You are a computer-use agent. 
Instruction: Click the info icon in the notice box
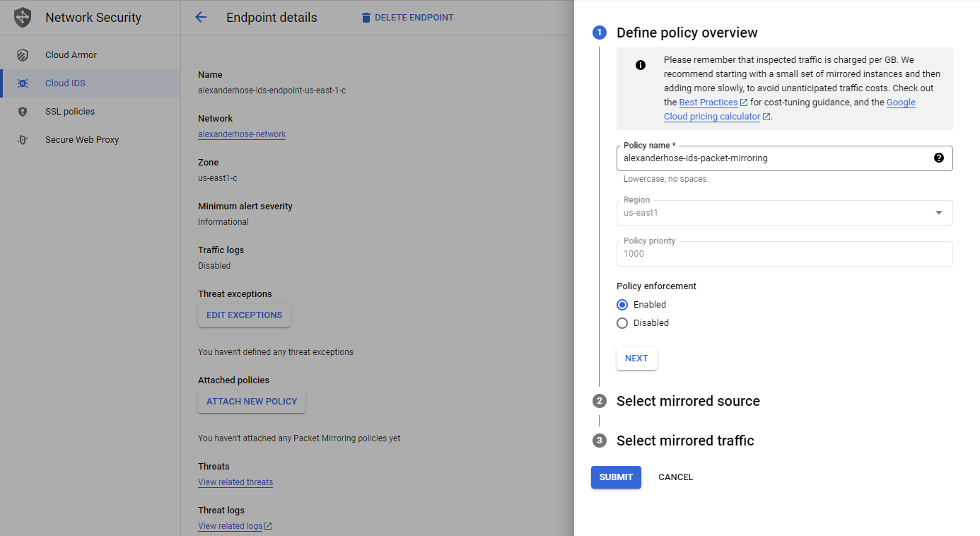pyautogui.click(x=641, y=65)
